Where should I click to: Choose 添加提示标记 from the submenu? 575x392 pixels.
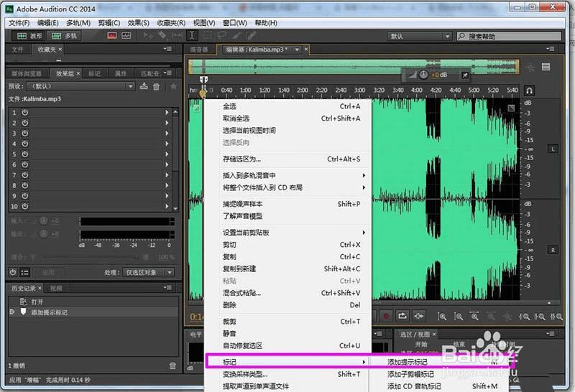pyautogui.click(x=407, y=362)
